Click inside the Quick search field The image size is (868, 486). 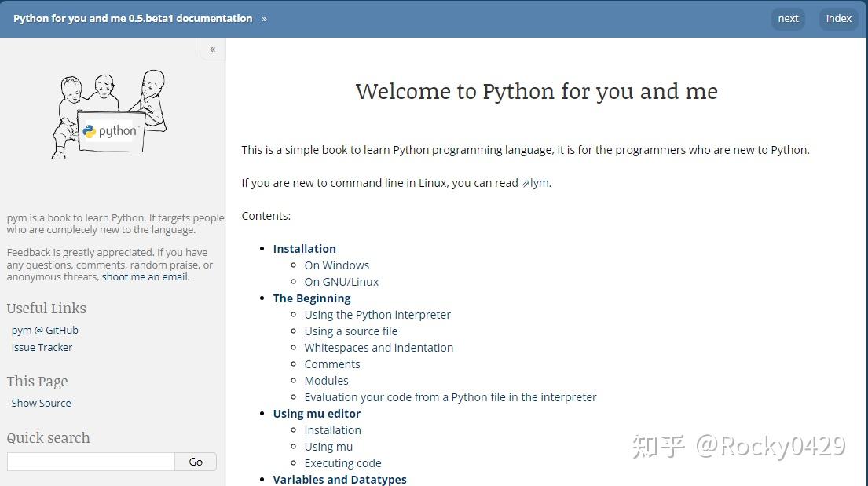[90, 462]
